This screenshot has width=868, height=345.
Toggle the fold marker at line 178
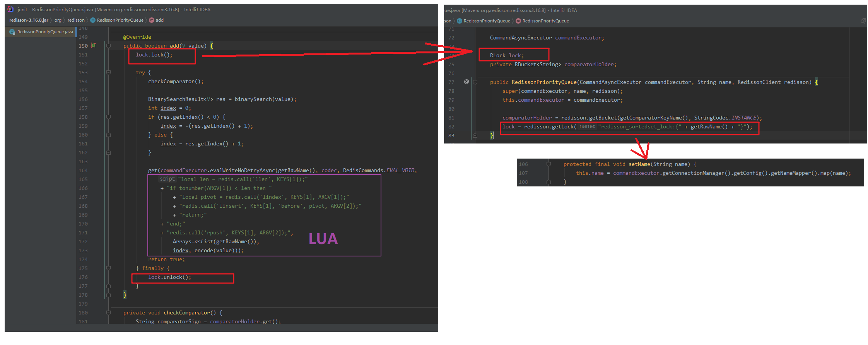click(x=109, y=295)
